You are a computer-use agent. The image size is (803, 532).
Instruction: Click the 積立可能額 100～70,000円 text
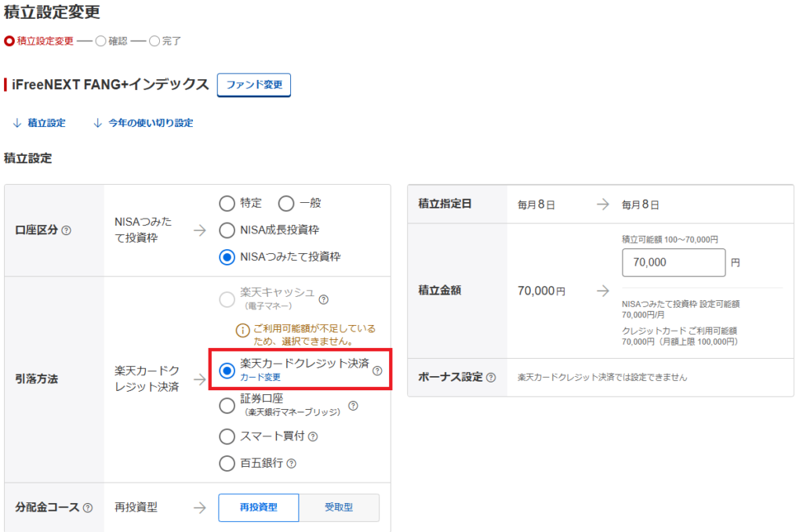pyautogui.click(x=670, y=240)
